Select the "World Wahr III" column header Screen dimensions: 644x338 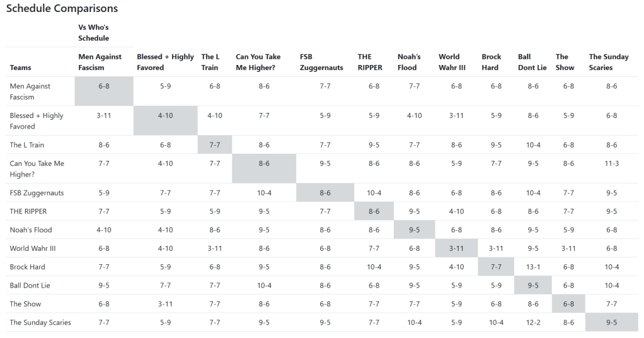pos(449,62)
